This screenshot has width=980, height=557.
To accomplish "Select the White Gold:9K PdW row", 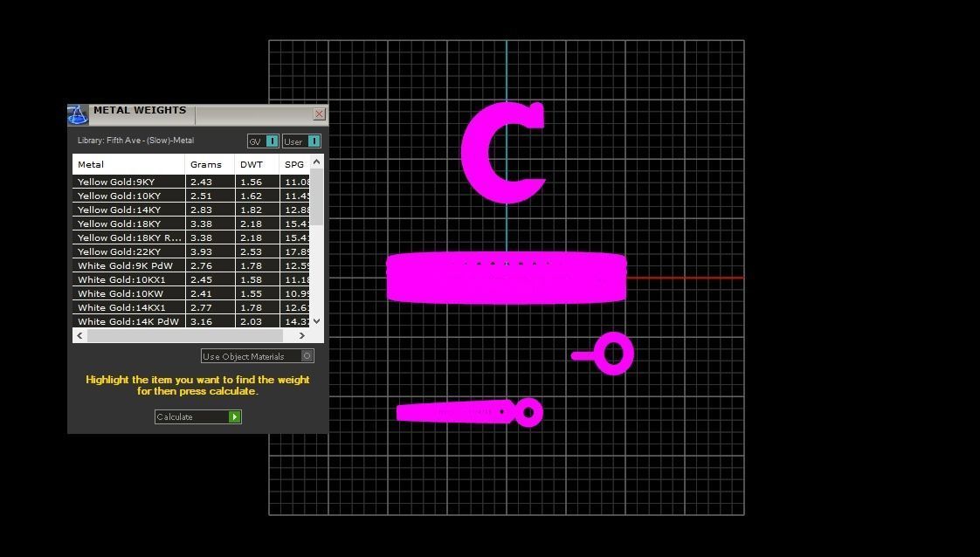I will coord(191,265).
